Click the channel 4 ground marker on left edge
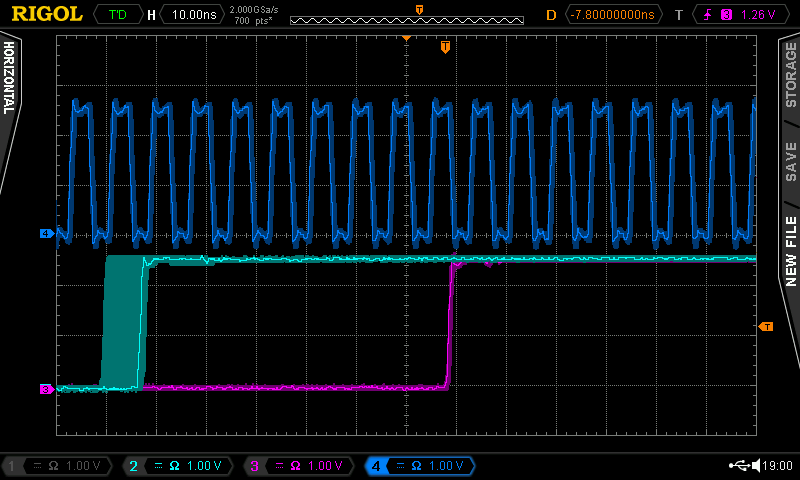Screen dimensions: 800x480 click(46, 233)
